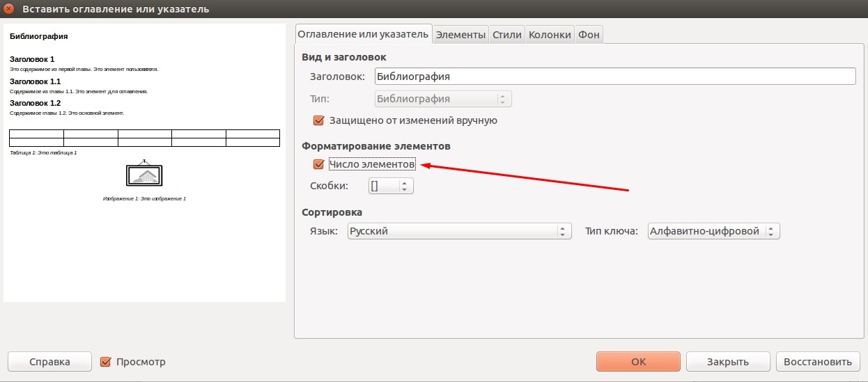The width and height of the screenshot is (868, 382).
Task: Open the Фон tab
Action: tap(589, 34)
